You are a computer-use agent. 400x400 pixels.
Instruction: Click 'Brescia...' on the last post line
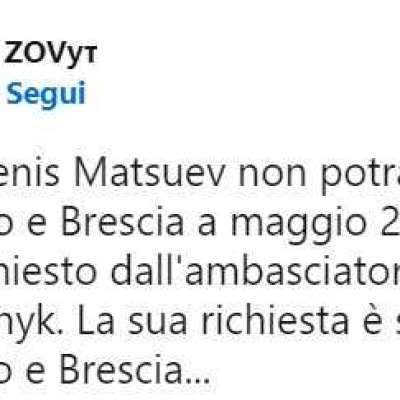(x=135, y=369)
